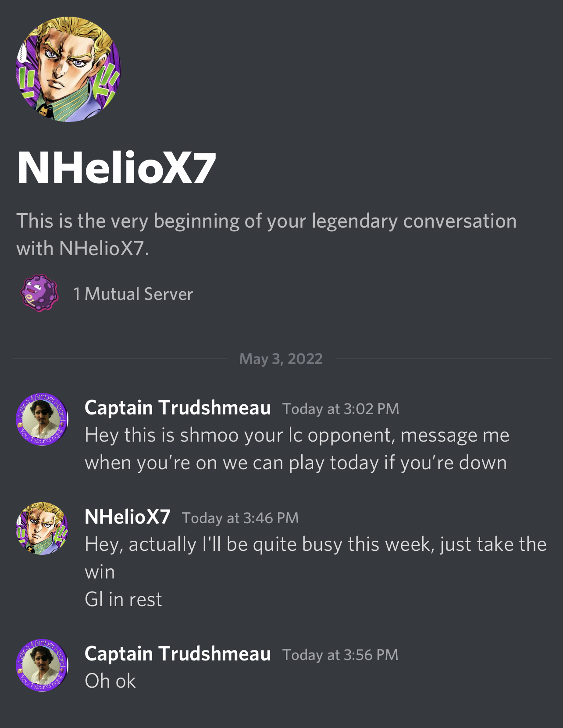Open NHelioX7's avatar beside the 3:46 PM message

tap(42, 528)
